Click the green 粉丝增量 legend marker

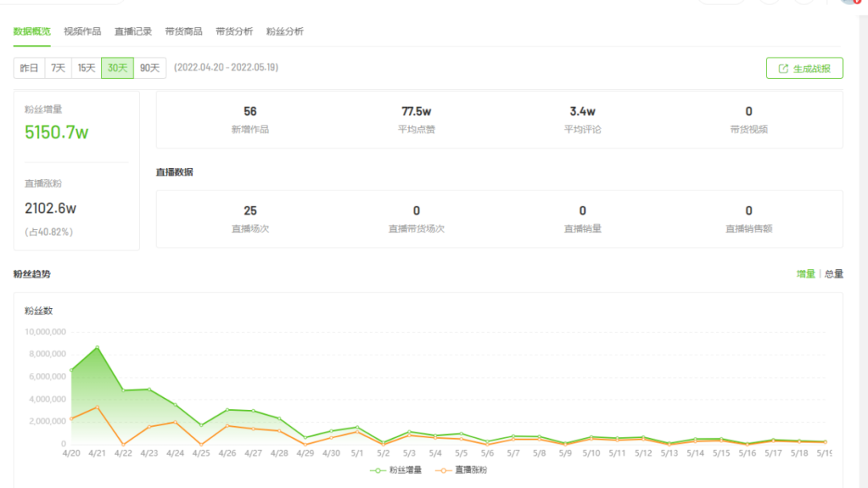pyautogui.click(x=379, y=470)
